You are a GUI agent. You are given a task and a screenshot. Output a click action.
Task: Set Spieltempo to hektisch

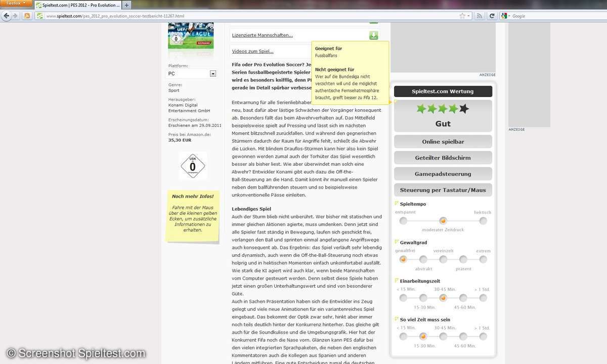[483, 221]
